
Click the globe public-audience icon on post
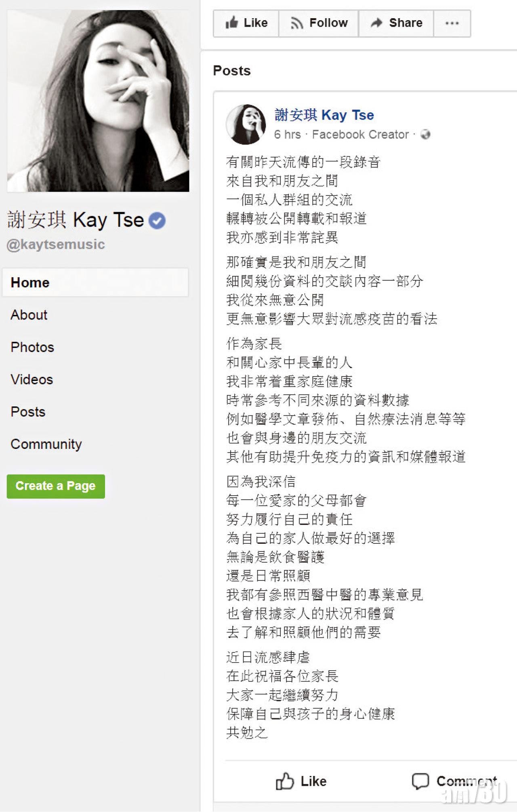pyautogui.click(x=425, y=134)
